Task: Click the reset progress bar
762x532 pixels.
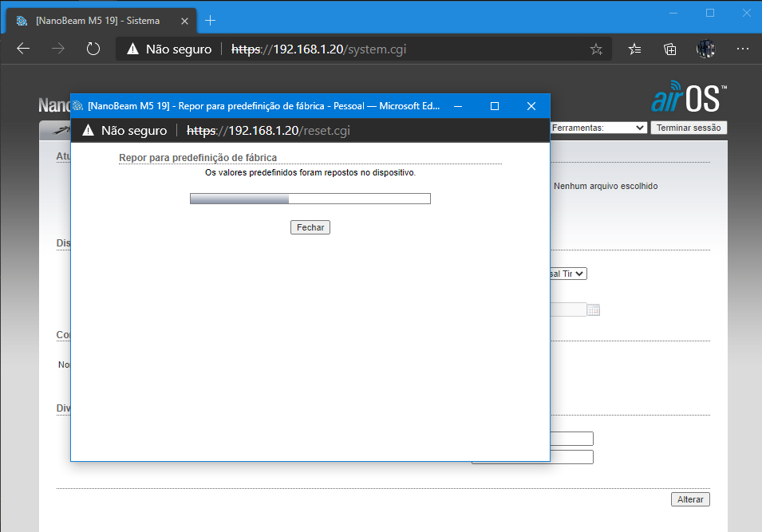Action: 310,199
